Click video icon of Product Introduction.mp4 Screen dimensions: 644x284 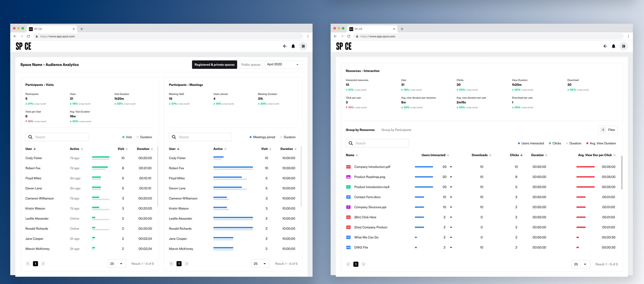pos(348,187)
